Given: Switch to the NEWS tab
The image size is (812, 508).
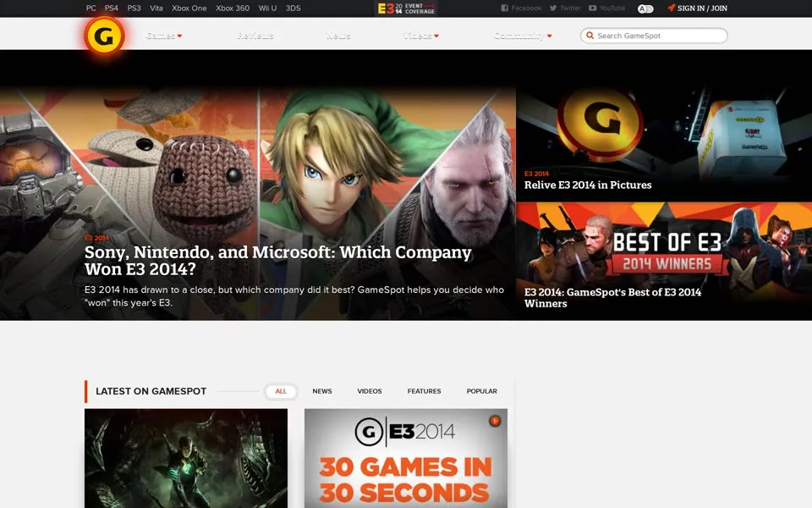Looking at the screenshot, I should [x=322, y=391].
